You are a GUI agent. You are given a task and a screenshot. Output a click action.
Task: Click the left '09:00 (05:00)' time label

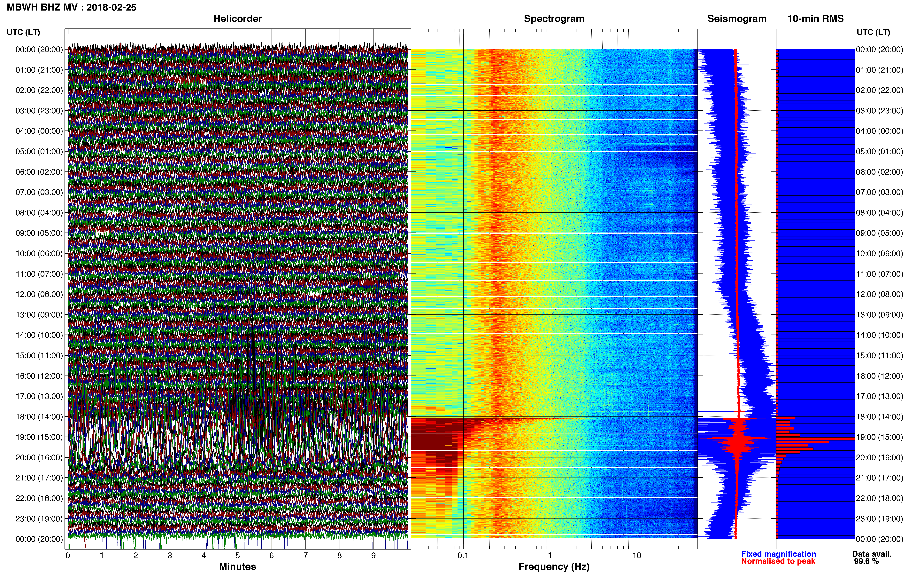pyautogui.click(x=39, y=233)
